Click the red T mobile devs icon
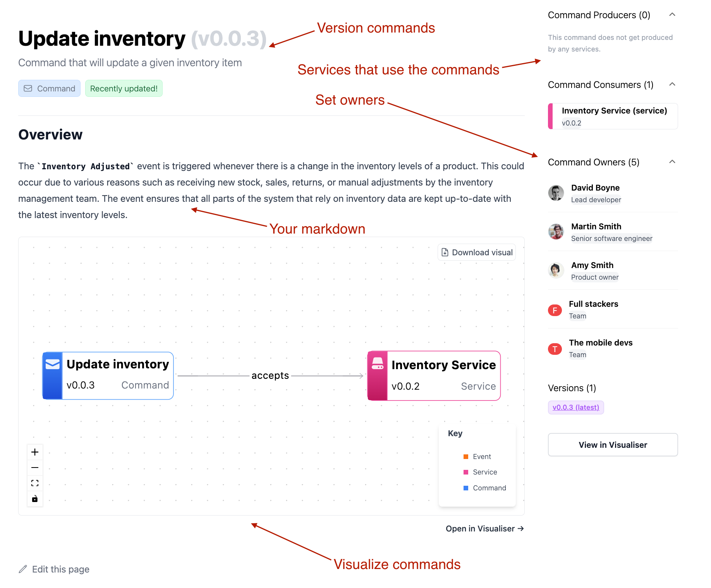Screen dimensions: 711x588 tap(555, 349)
